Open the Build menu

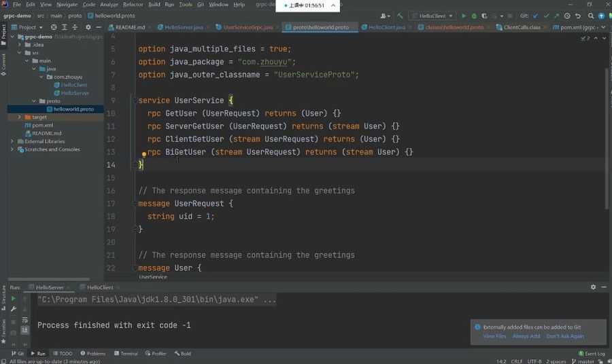(x=154, y=4)
